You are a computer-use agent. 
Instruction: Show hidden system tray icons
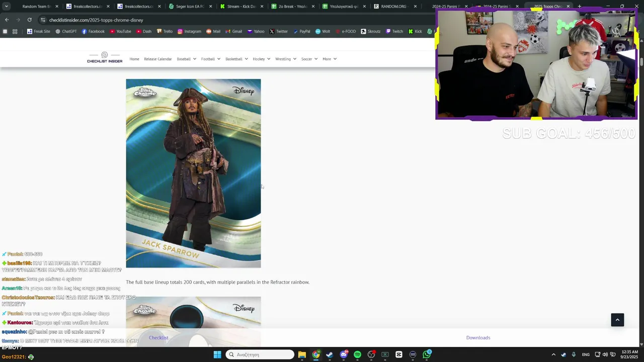pyautogui.click(x=553, y=354)
